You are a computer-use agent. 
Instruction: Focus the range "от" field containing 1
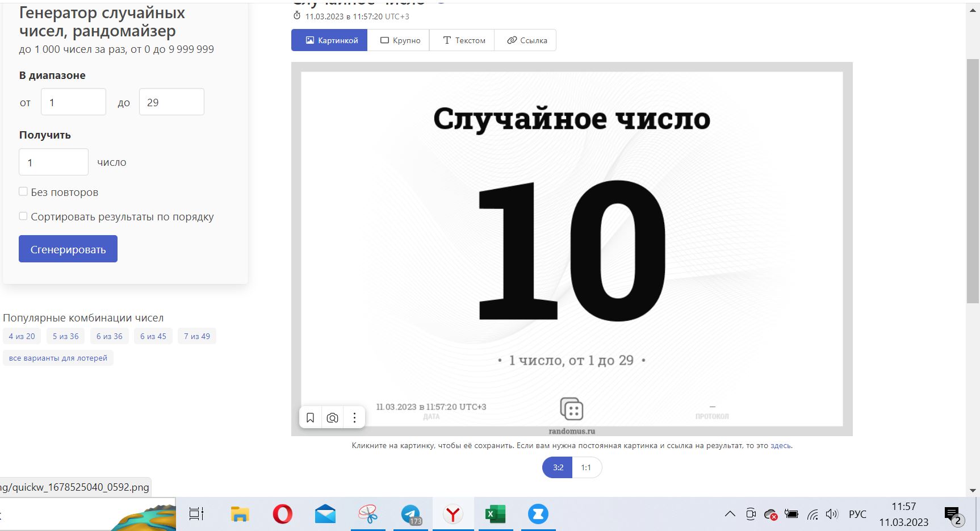[x=74, y=102]
